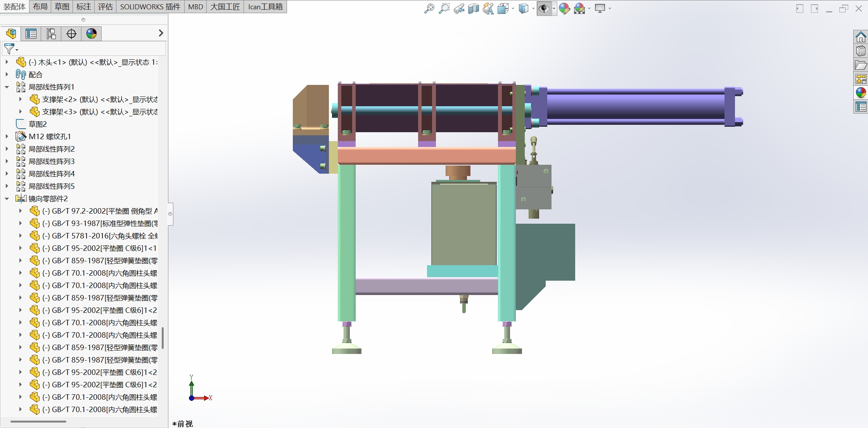The width and height of the screenshot is (868, 428).
Task: Select the 标注 tab
Action: point(84,7)
